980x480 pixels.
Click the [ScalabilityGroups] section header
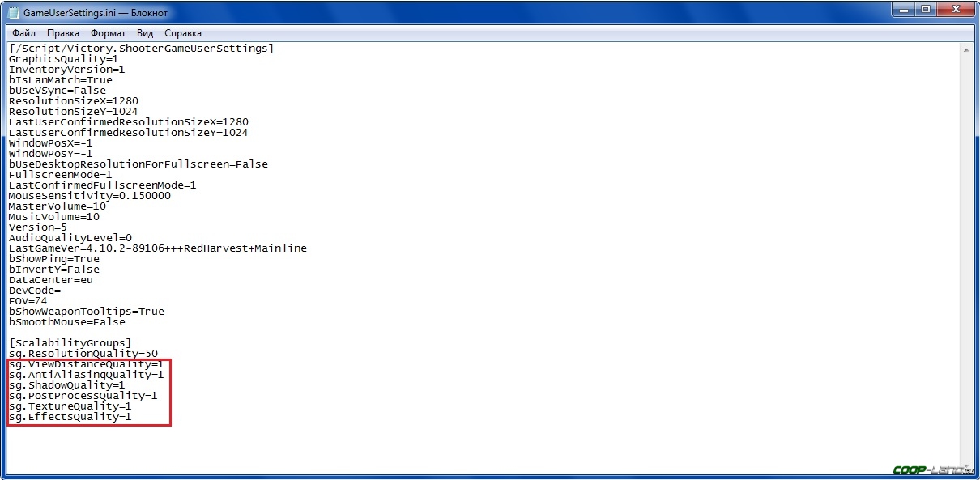tap(70, 343)
